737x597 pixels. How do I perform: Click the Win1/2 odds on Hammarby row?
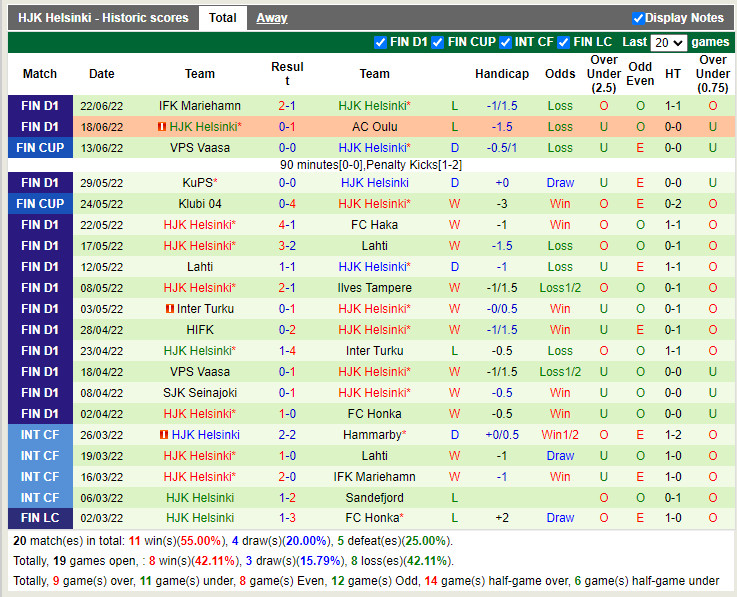[560, 435]
